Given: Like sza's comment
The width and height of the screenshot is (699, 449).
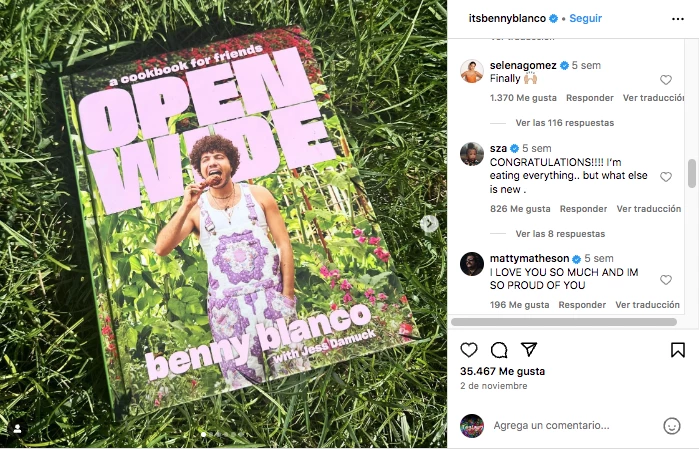Looking at the screenshot, I should pyautogui.click(x=666, y=177).
